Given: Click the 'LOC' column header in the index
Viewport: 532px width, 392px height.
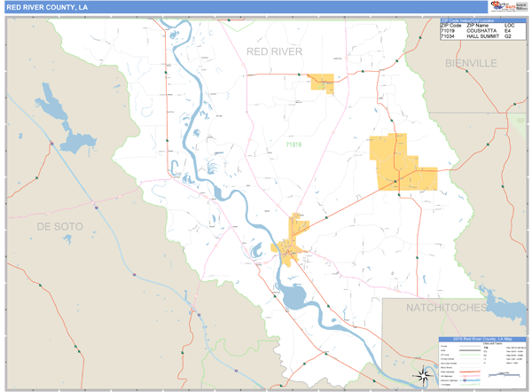Looking at the screenshot, I should click(509, 26).
